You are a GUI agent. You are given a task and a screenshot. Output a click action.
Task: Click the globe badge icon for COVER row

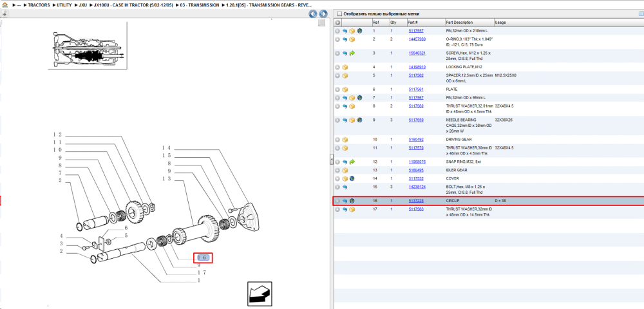[x=352, y=178]
